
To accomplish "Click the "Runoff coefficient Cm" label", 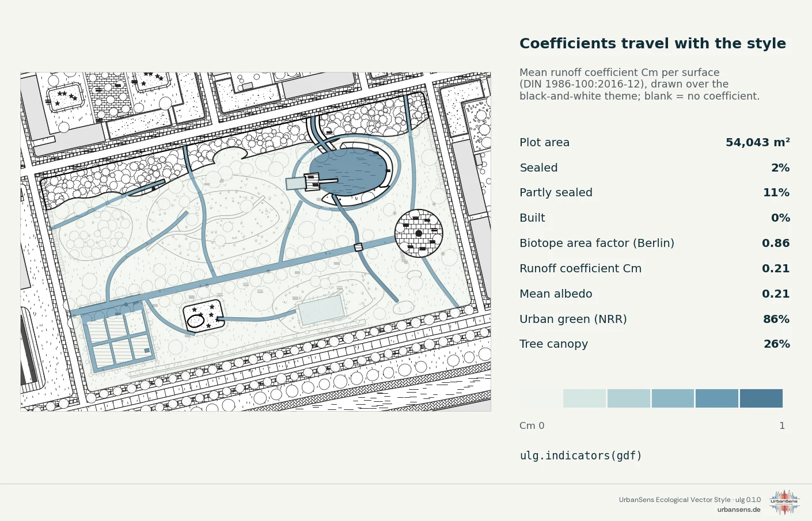I will coord(580,269).
